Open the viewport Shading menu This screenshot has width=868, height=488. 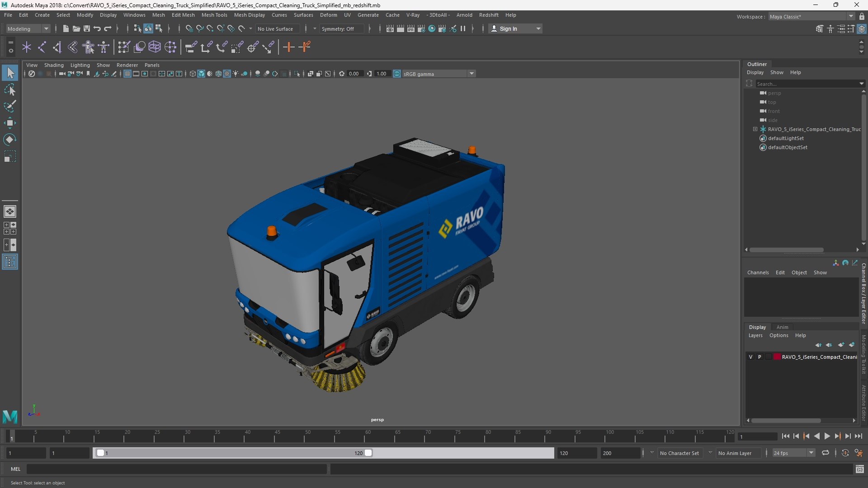point(54,65)
